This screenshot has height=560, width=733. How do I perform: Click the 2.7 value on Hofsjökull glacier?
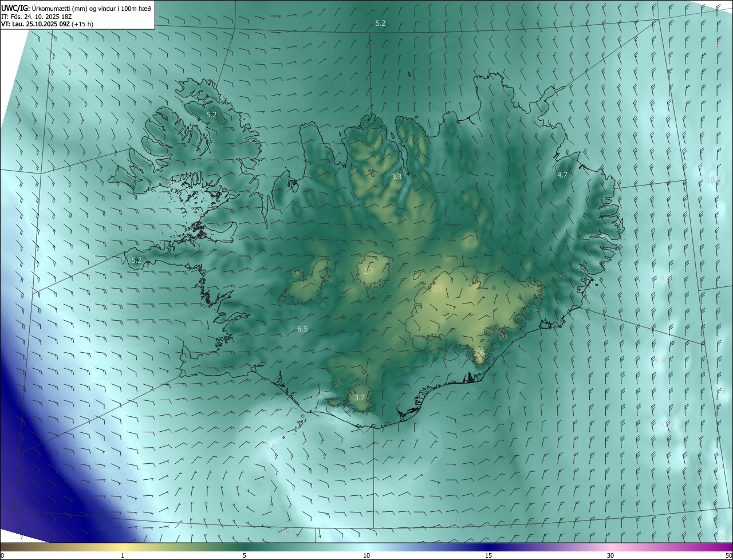(368, 271)
